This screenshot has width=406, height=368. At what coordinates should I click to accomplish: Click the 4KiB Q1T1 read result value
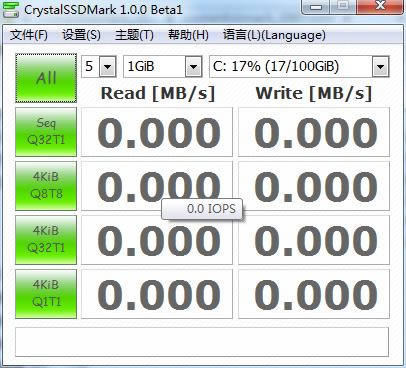pos(157,294)
